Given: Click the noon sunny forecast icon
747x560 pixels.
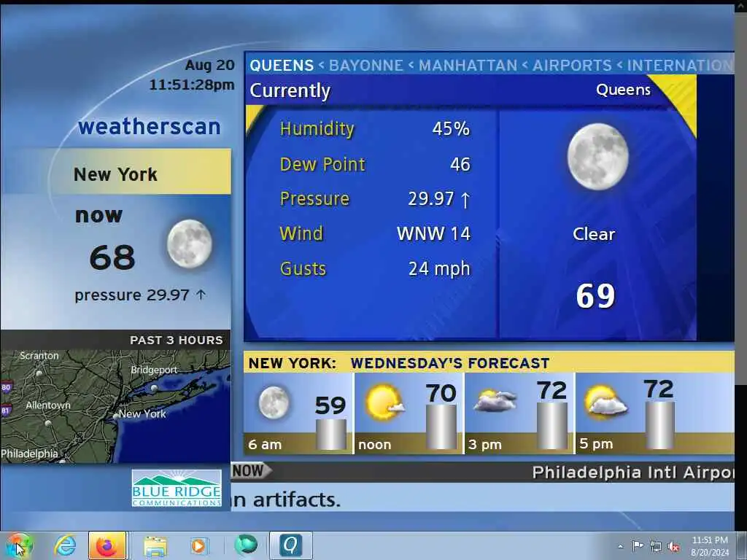Looking at the screenshot, I should pos(384,402).
